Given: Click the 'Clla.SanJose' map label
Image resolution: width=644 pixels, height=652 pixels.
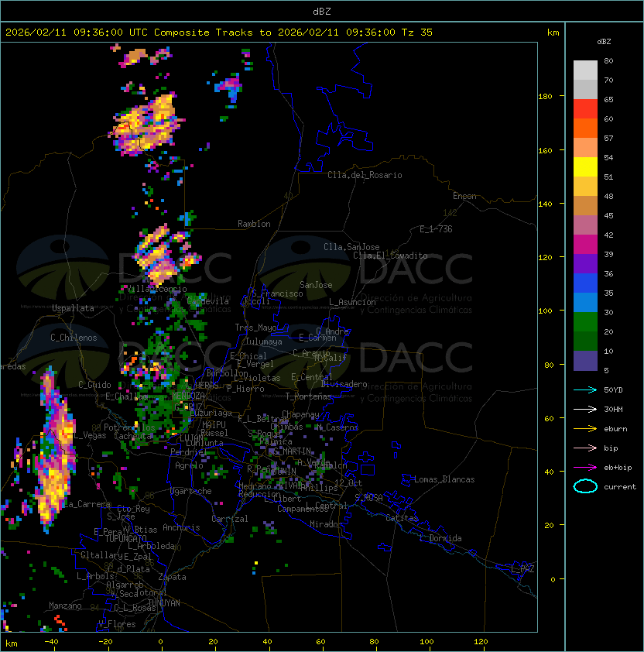Looking at the screenshot, I should click(351, 247).
